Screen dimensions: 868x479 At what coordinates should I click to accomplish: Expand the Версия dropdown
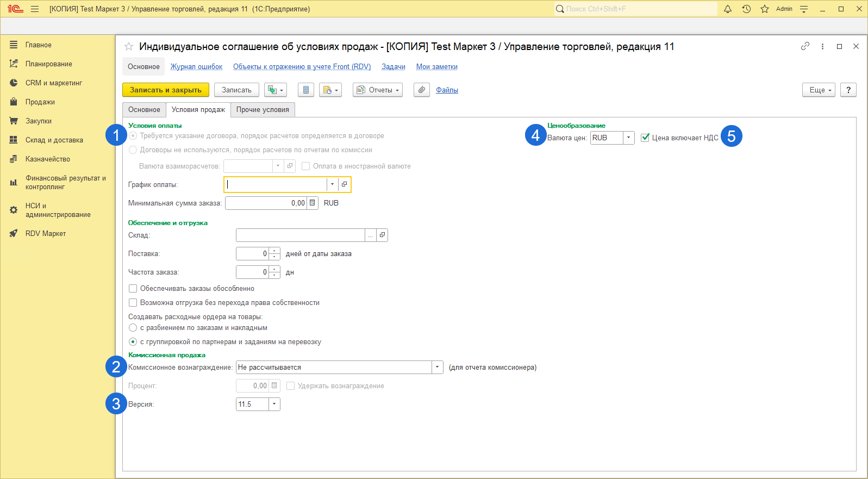tap(274, 404)
